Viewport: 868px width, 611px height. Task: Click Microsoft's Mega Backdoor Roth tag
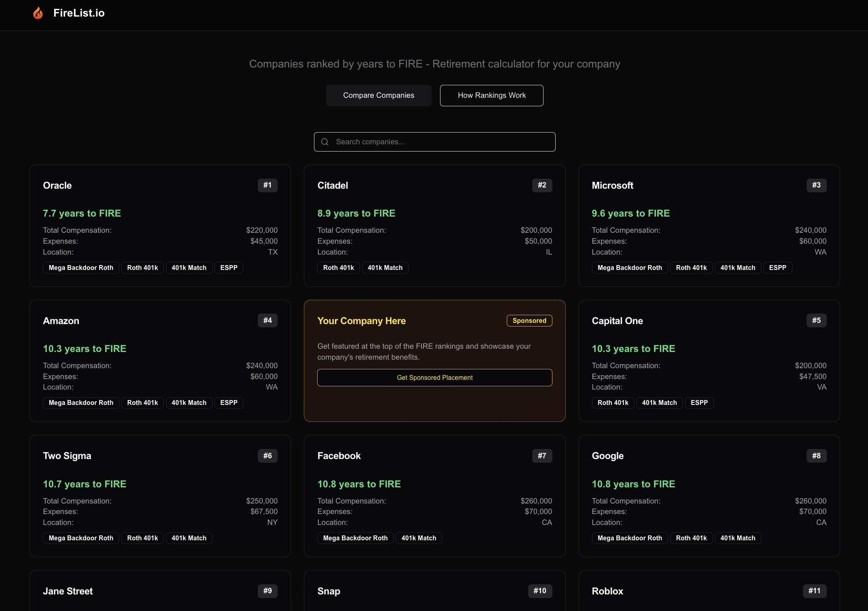630,268
